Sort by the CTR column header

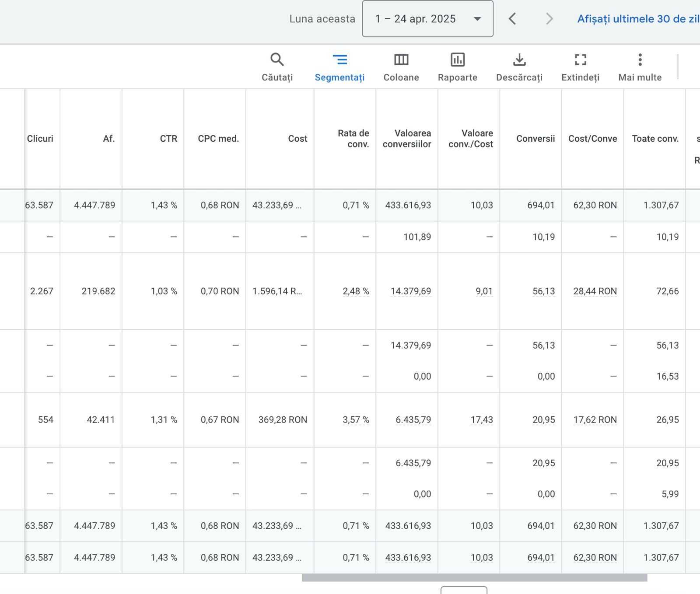pyautogui.click(x=168, y=139)
